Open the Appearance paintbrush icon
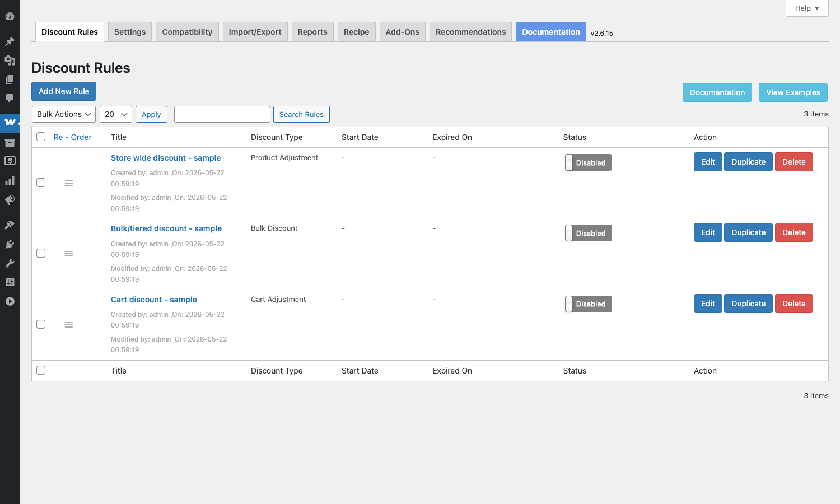 click(10, 225)
